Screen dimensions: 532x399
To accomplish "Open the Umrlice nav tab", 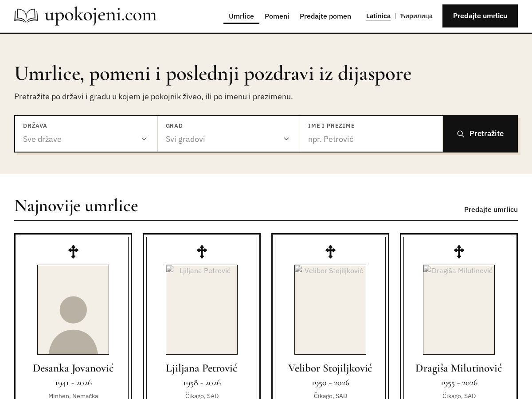I will [x=241, y=16].
